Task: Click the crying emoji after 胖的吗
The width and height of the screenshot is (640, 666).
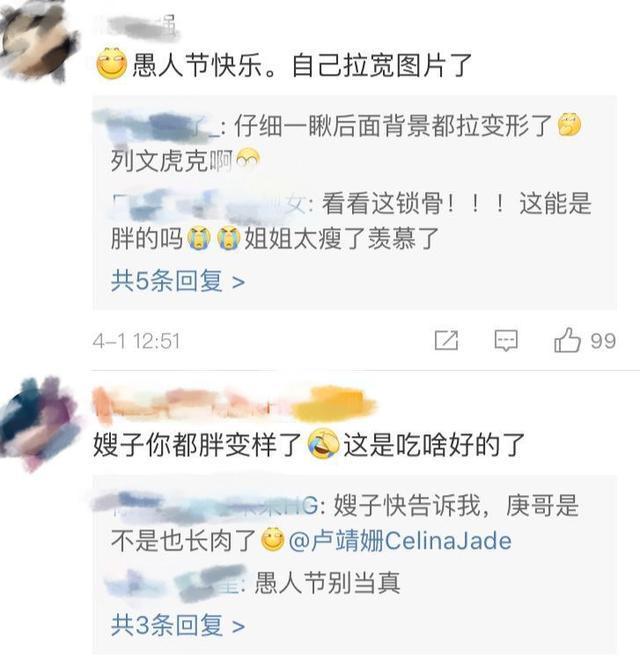Action: point(200,238)
